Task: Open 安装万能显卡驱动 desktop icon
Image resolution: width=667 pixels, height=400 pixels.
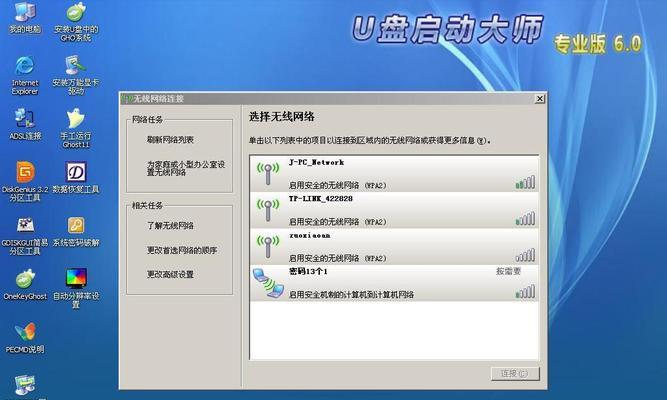Action: [x=76, y=75]
